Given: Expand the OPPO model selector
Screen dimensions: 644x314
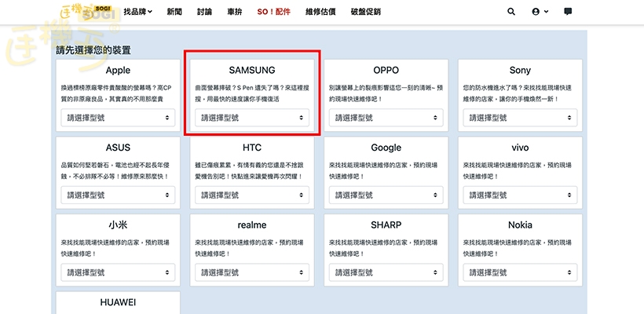Looking at the screenshot, I should [386, 118].
